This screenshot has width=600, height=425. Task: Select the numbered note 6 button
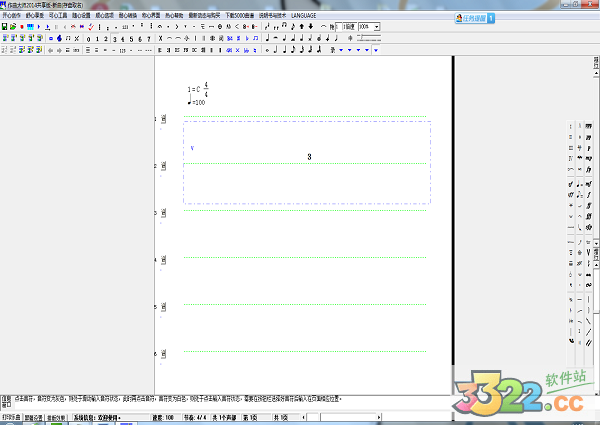coord(140,39)
